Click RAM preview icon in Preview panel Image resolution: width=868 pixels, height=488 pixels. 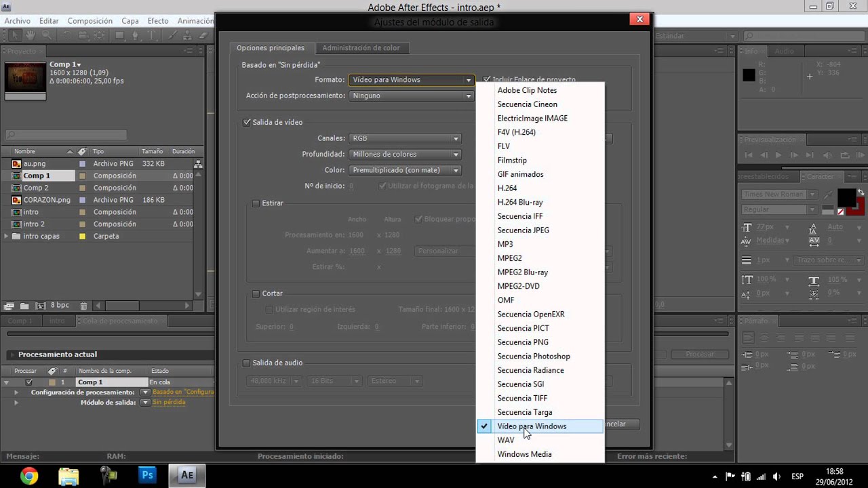(x=860, y=155)
